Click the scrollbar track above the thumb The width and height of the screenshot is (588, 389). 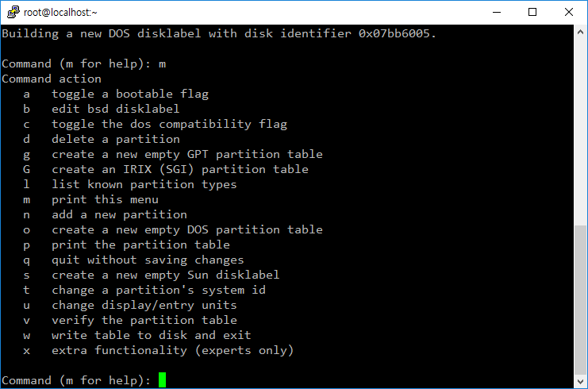pos(580,131)
